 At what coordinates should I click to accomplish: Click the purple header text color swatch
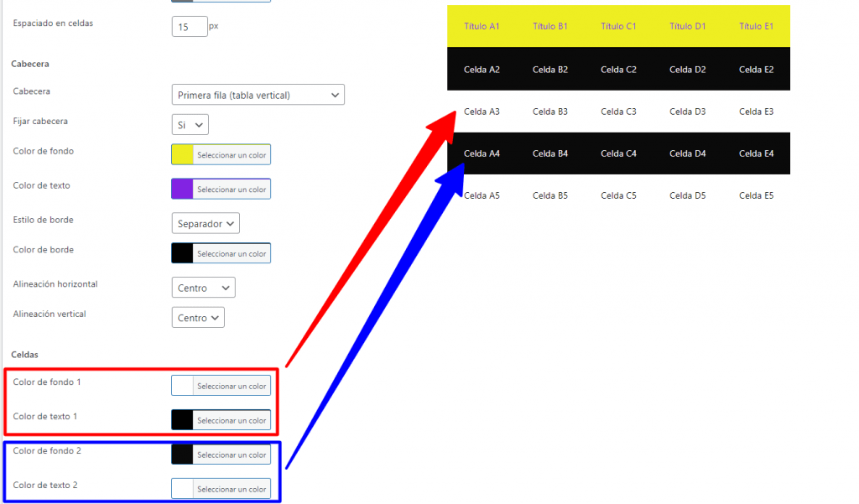click(x=183, y=189)
